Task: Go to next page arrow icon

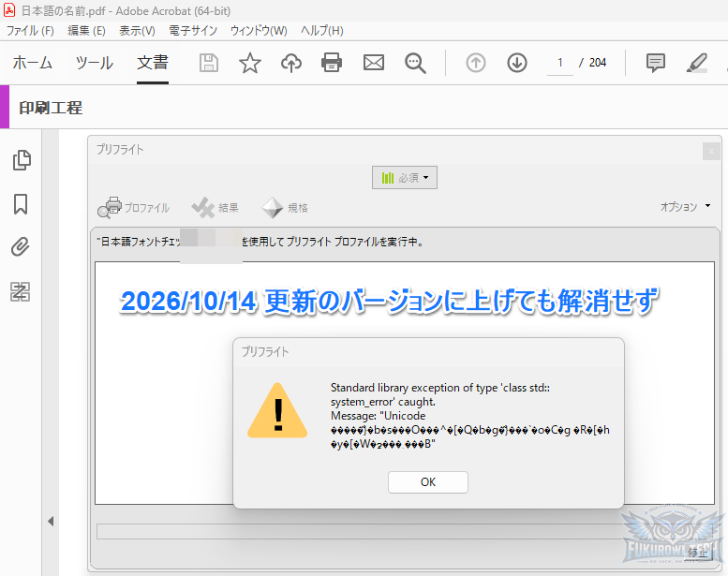Action: 517,63
